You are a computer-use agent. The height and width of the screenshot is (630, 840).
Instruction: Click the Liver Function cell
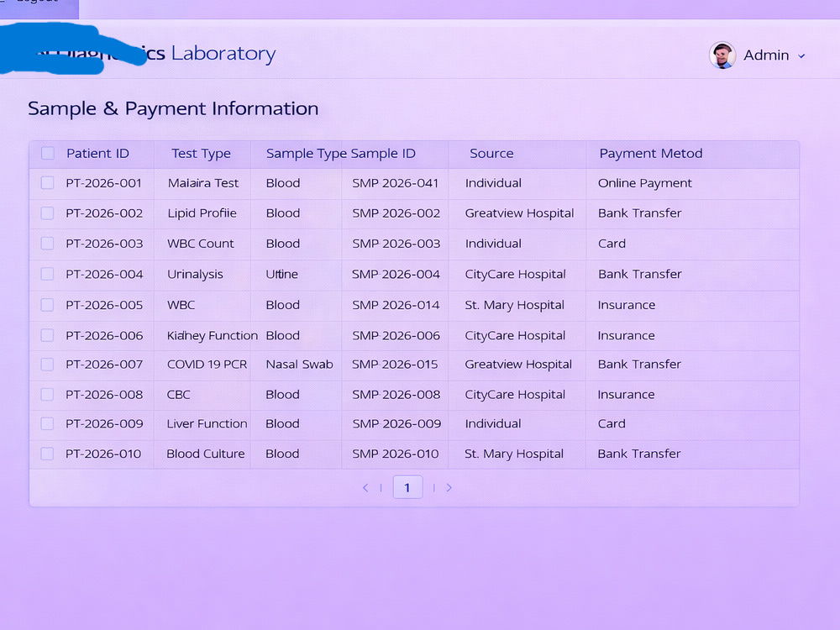207,423
